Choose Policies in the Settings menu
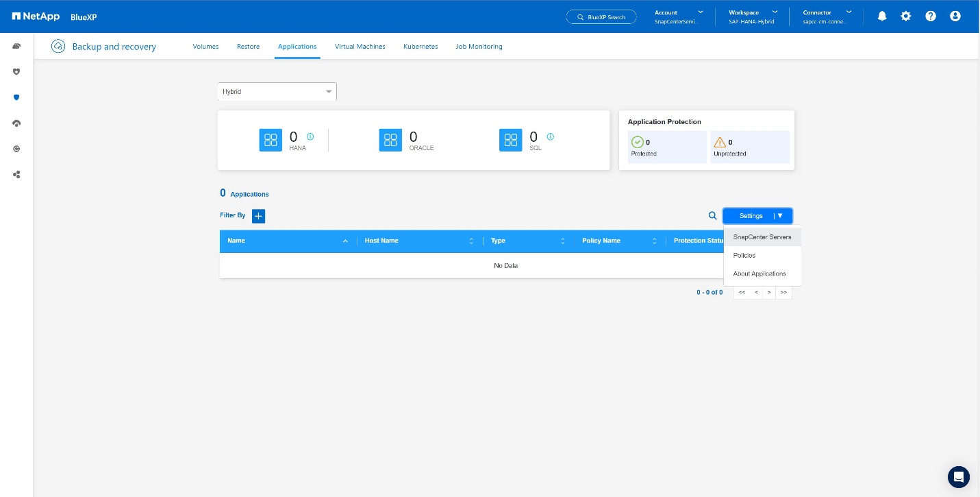Viewport: 980px width, 497px height. pos(744,256)
